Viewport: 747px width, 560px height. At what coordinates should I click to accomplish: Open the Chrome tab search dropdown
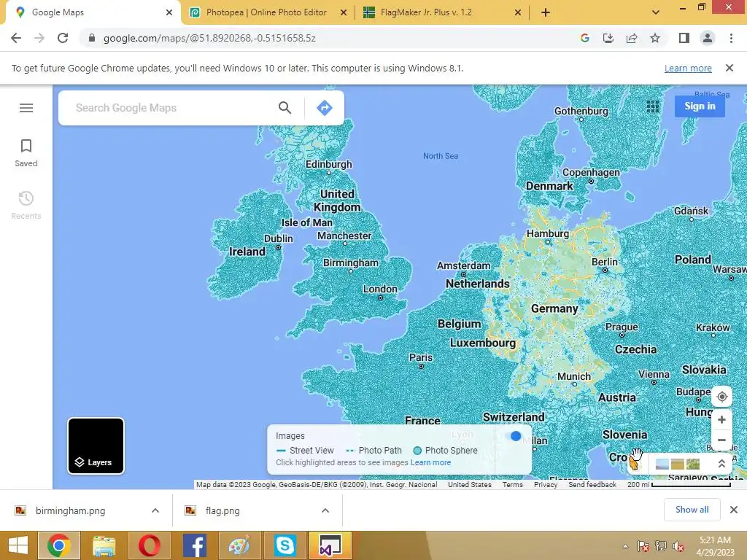tap(656, 12)
